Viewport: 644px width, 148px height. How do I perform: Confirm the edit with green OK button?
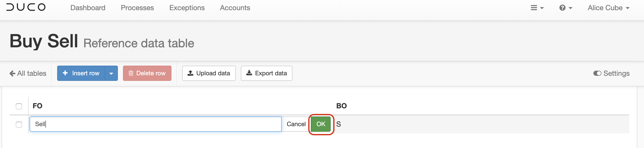(321, 124)
